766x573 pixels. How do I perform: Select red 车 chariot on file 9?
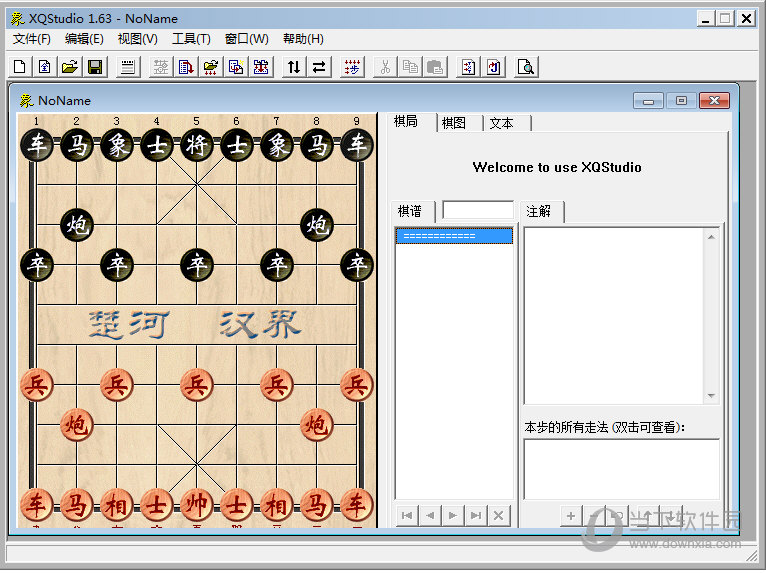click(x=357, y=505)
